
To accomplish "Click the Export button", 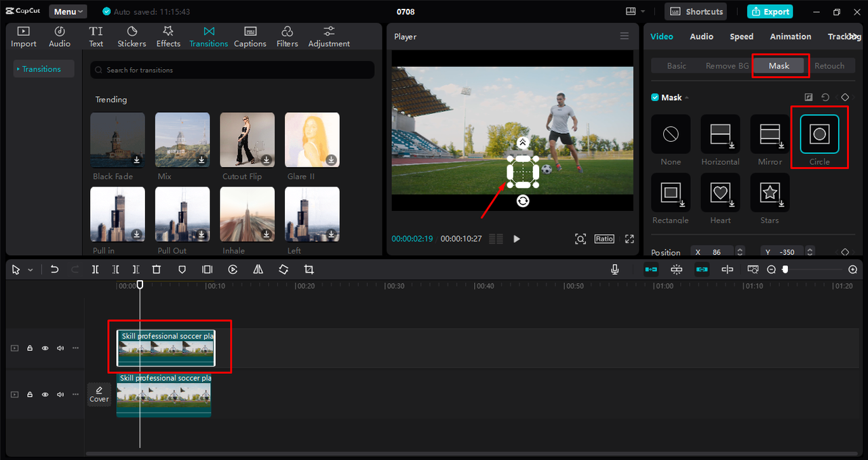I will coord(770,12).
